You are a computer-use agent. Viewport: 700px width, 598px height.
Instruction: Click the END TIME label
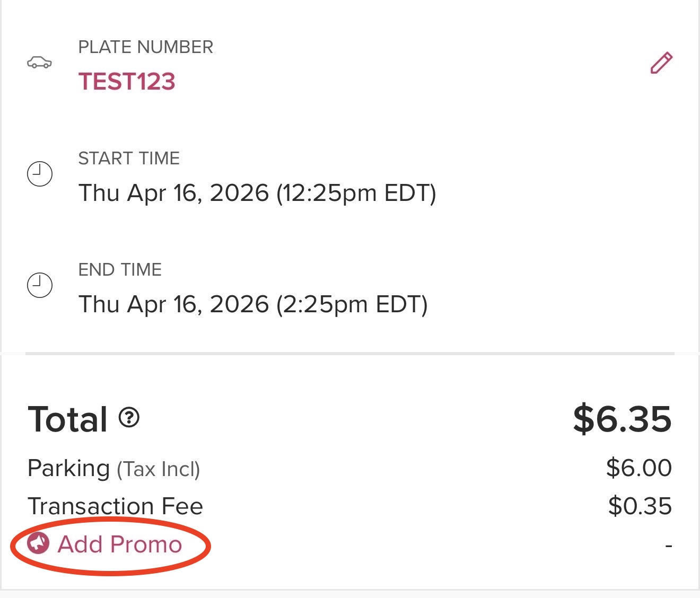121,269
